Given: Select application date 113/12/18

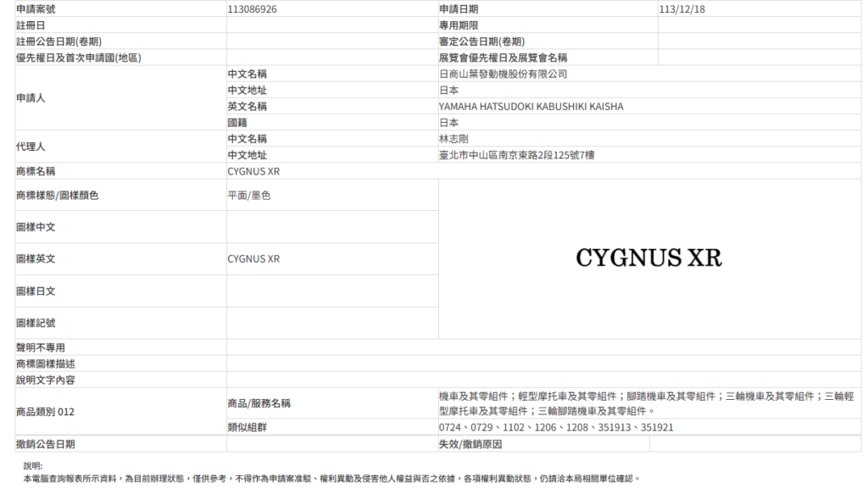Looking at the screenshot, I should coord(682,9).
